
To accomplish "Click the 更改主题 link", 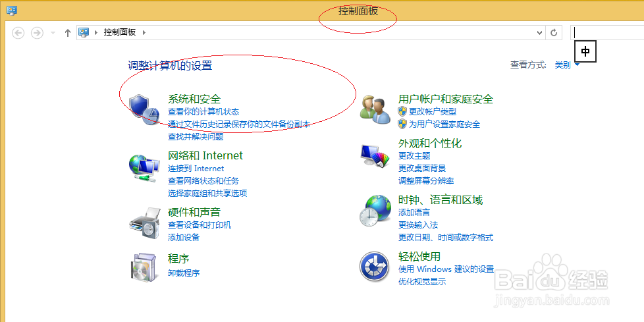I will 414,156.
